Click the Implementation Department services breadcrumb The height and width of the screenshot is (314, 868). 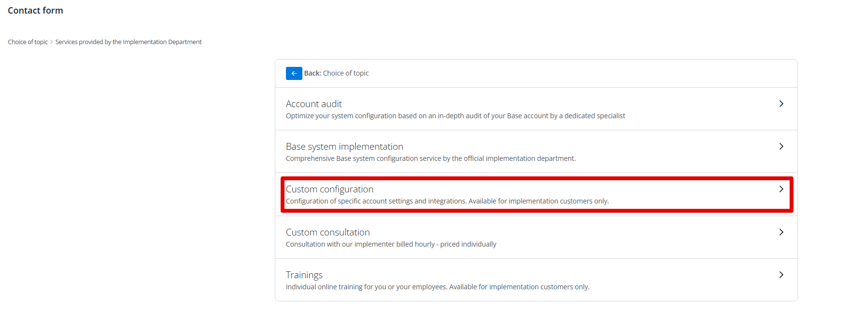(128, 42)
